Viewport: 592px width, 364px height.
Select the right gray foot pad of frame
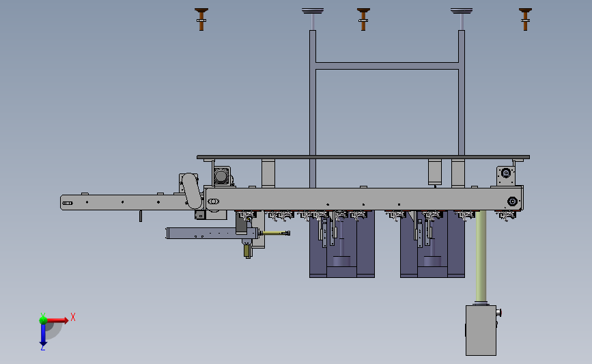462,11
